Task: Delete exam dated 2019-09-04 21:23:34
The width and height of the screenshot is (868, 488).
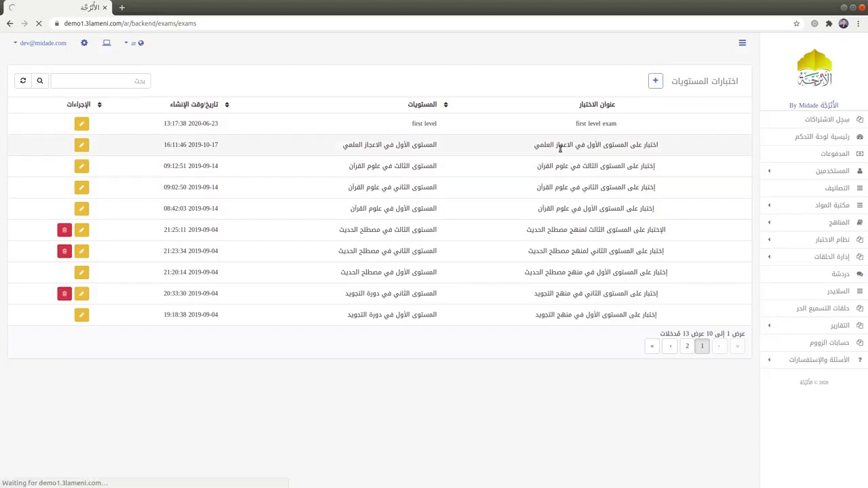Action: tap(64, 251)
